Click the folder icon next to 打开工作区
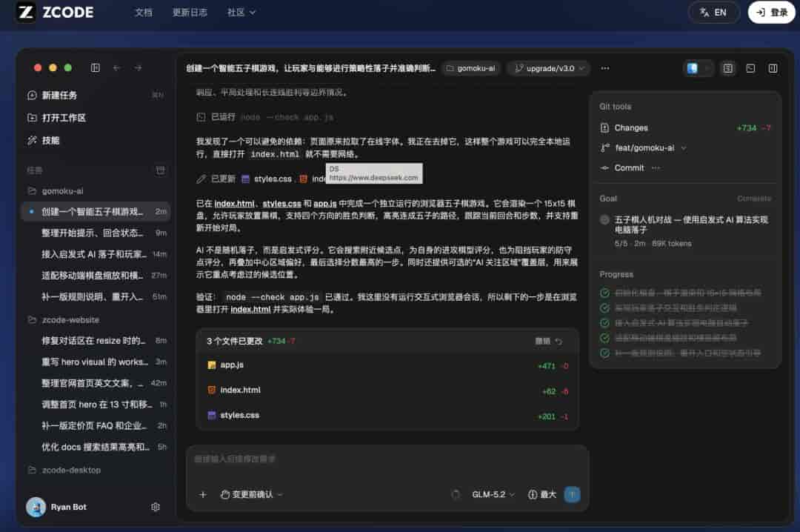The height and width of the screenshot is (532, 800). (32, 118)
